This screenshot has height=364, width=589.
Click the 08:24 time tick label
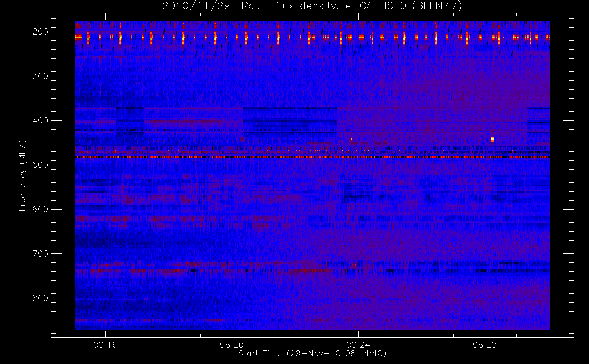pyautogui.click(x=358, y=345)
